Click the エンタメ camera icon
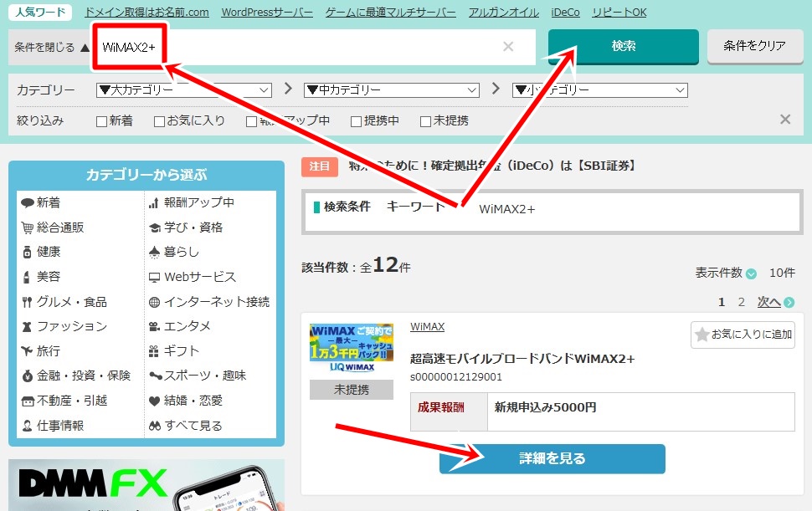This screenshot has height=511, width=812. pyautogui.click(x=154, y=327)
